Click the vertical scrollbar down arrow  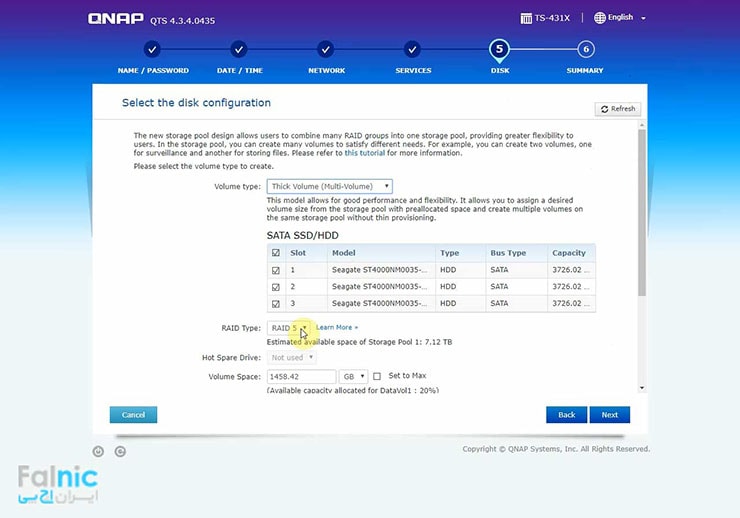pos(641,387)
